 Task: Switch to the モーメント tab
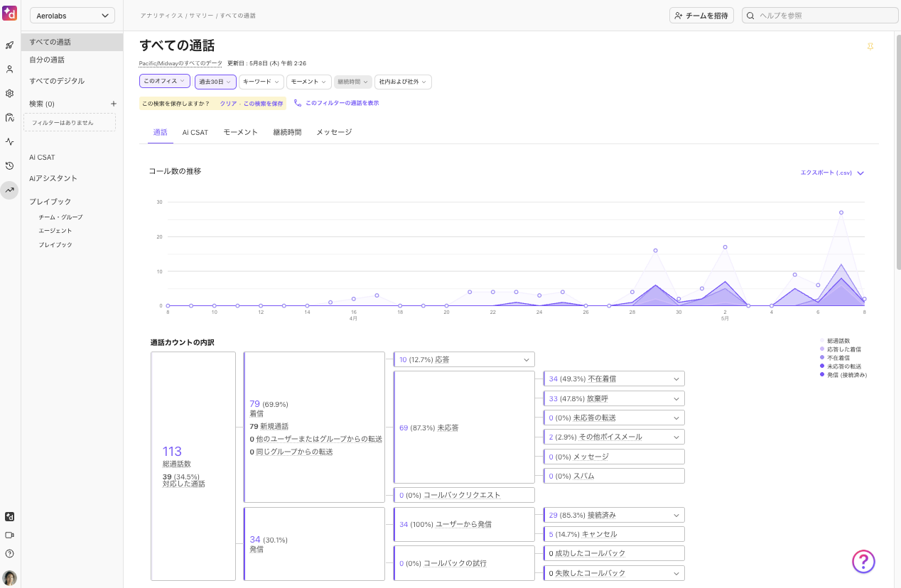click(241, 132)
